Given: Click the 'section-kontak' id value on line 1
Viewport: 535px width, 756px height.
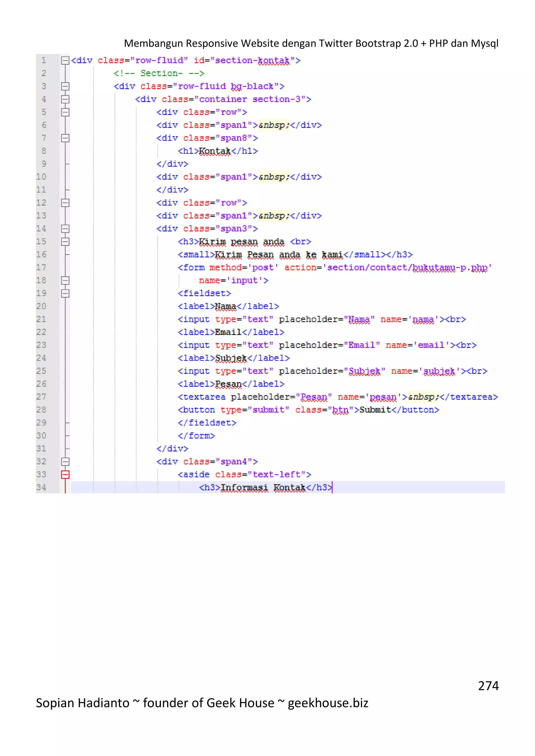Looking at the screenshot, I should [252, 61].
